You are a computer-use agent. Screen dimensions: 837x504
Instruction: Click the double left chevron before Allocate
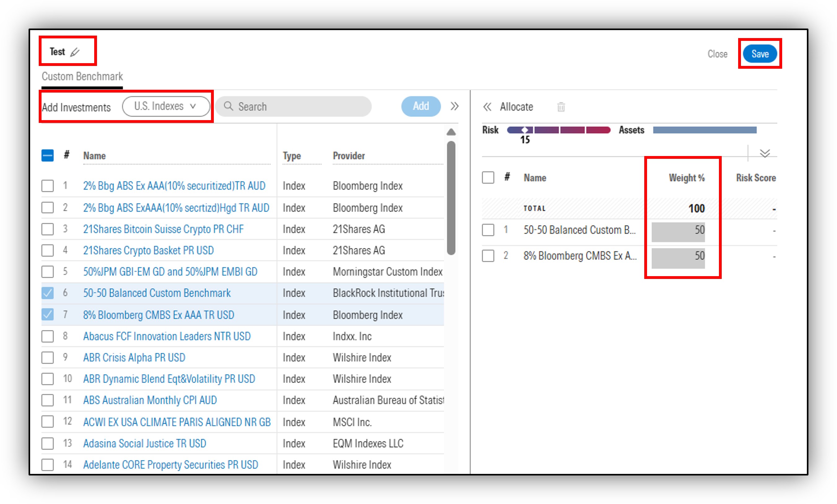tap(487, 107)
